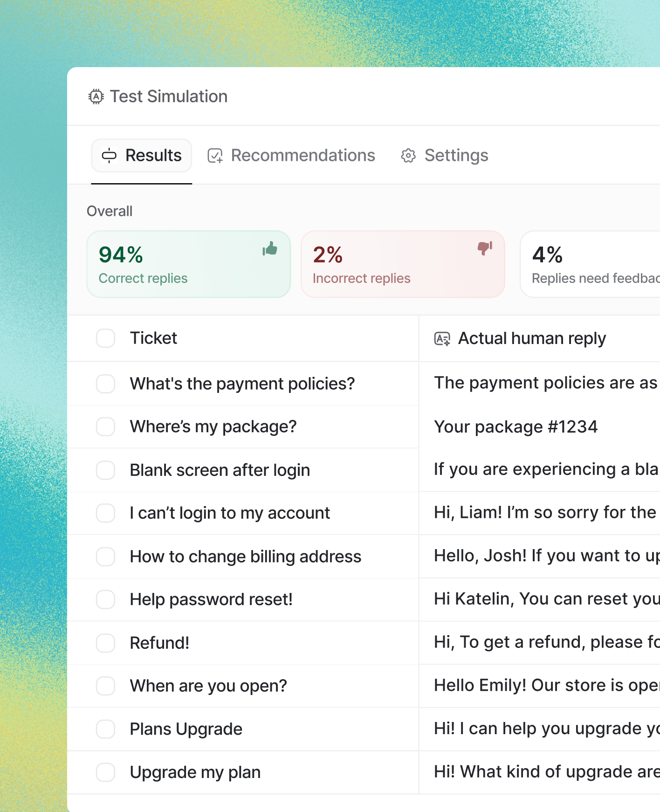The image size is (660, 812).
Task: Toggle the select-all Ticket checkbox
Action: [105, 338]
